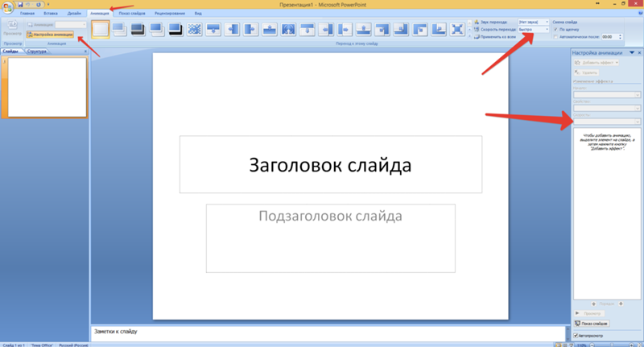Choose the Fade Smoothly transition icon
Viewport: 644px width, 347px height.
tap(119, 29)
